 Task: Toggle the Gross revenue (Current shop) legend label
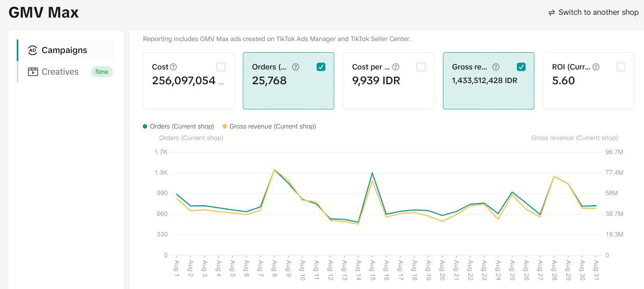[x=273, y=127]
